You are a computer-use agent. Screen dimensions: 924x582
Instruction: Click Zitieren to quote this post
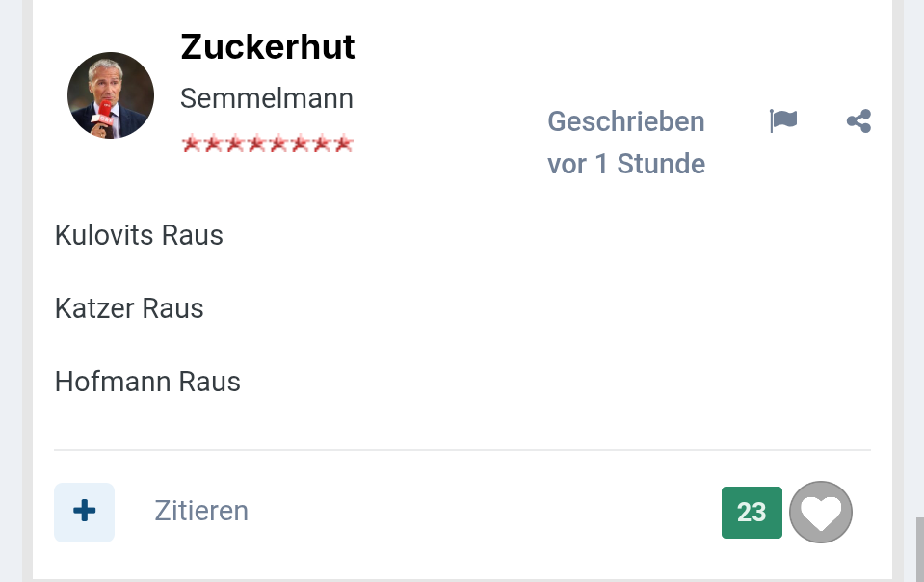tap(201, 511)
